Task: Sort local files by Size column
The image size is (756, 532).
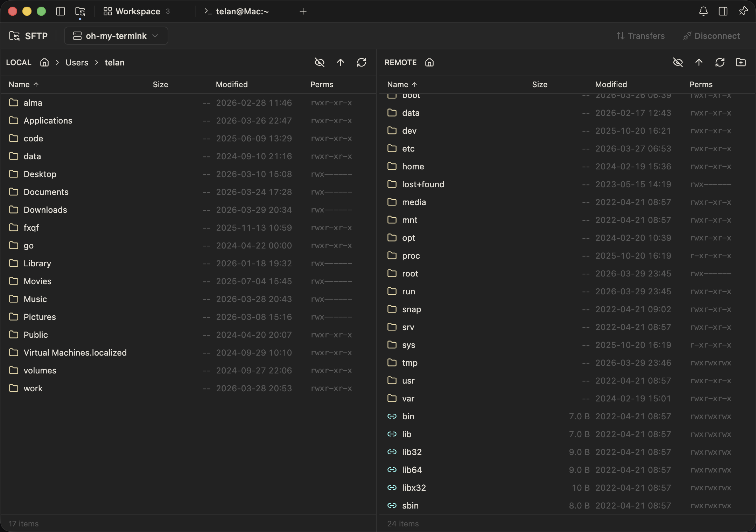Action: [x=161, y=84]
